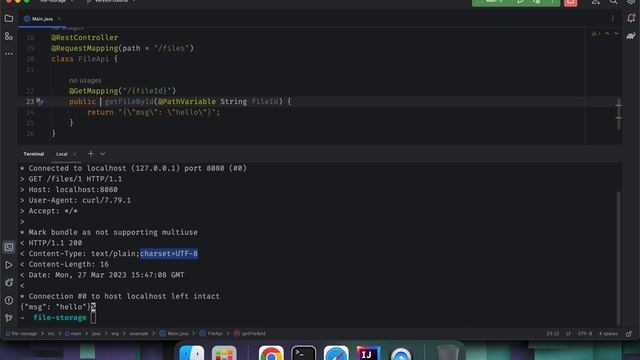Expand the terminal new session options chevron
Viewport: 640px width, 360px height.
click(x=103, y=153)
